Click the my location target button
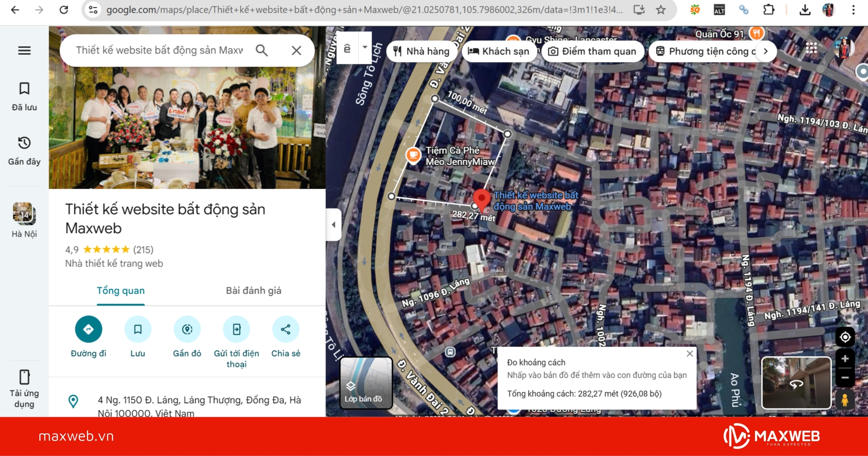Image resolution: width=868 pixels, height=456 pixels. click(x=845, y=337)
